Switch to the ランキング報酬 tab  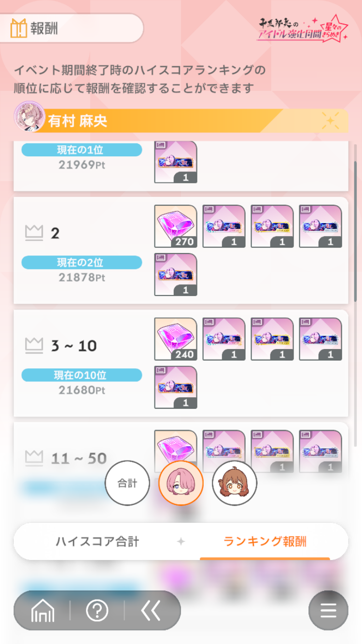tap(265, 542)
